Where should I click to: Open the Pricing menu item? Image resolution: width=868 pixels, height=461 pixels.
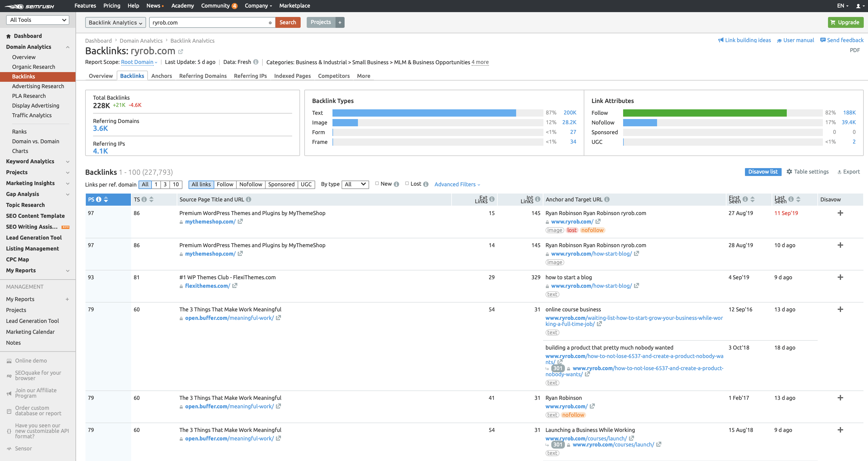point(112,6)
